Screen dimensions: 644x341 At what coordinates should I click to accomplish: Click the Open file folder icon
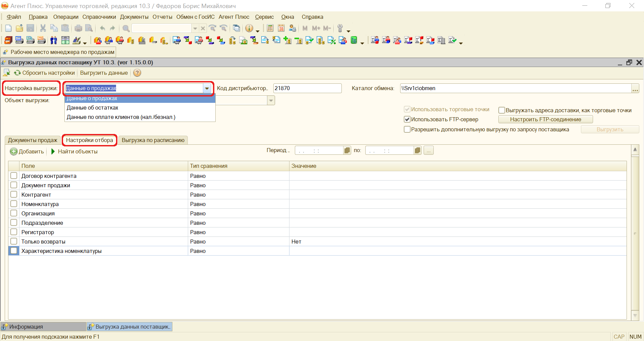[x=19, y=28]
